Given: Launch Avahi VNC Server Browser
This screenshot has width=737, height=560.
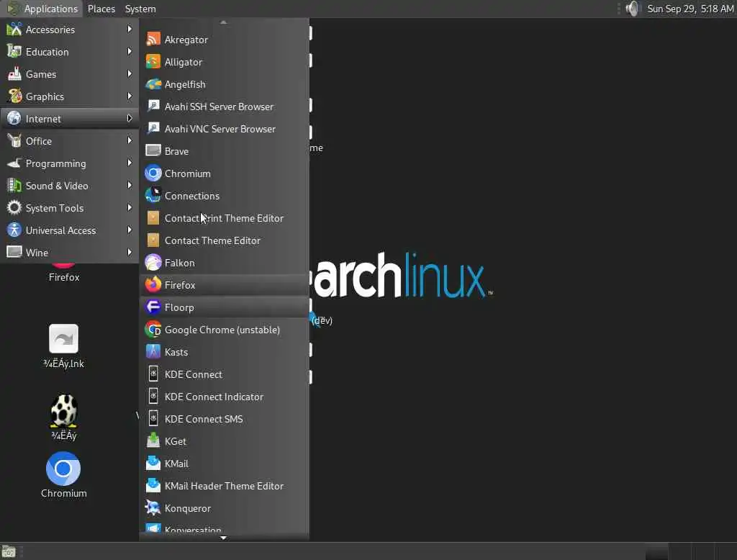Looking at the screenshot, I should (225, 129).
